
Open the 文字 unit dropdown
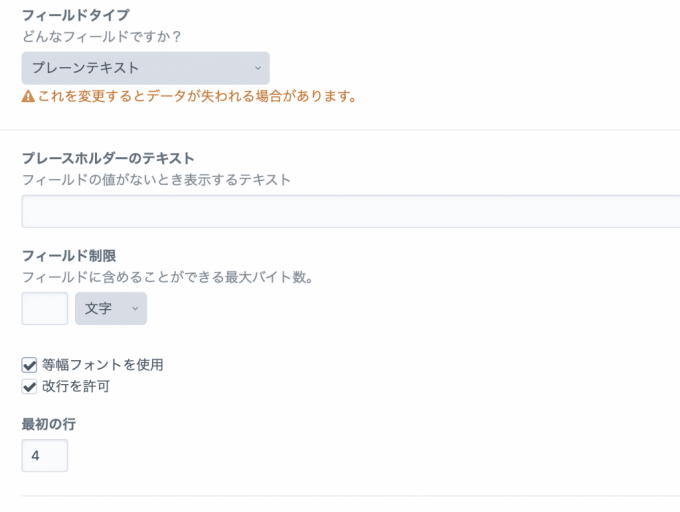110,309
